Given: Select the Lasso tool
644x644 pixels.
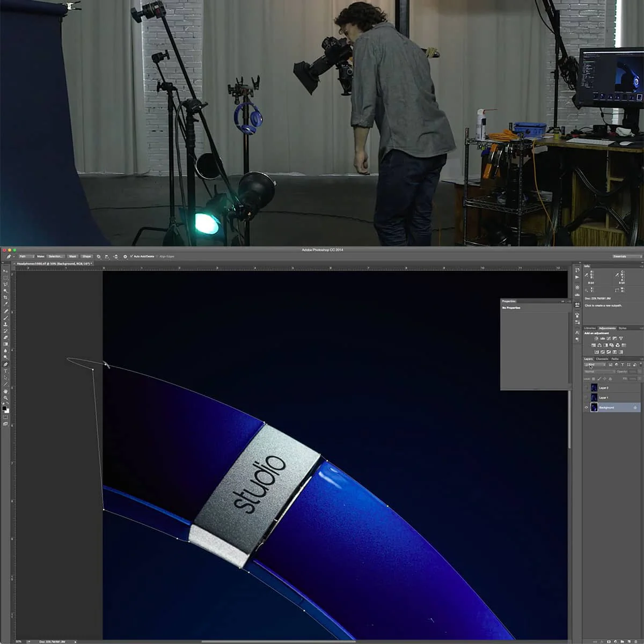Looking at the screenshot, I should (6, 284).
